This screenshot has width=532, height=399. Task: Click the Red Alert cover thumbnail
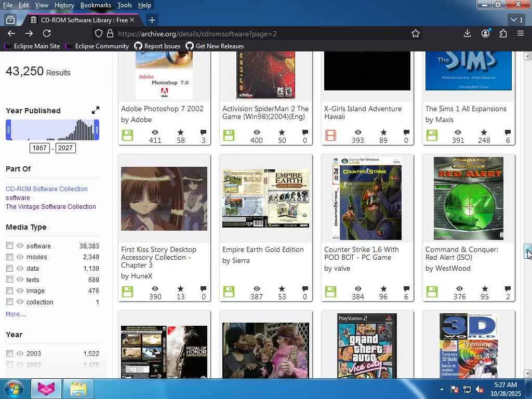click(469, 198)
